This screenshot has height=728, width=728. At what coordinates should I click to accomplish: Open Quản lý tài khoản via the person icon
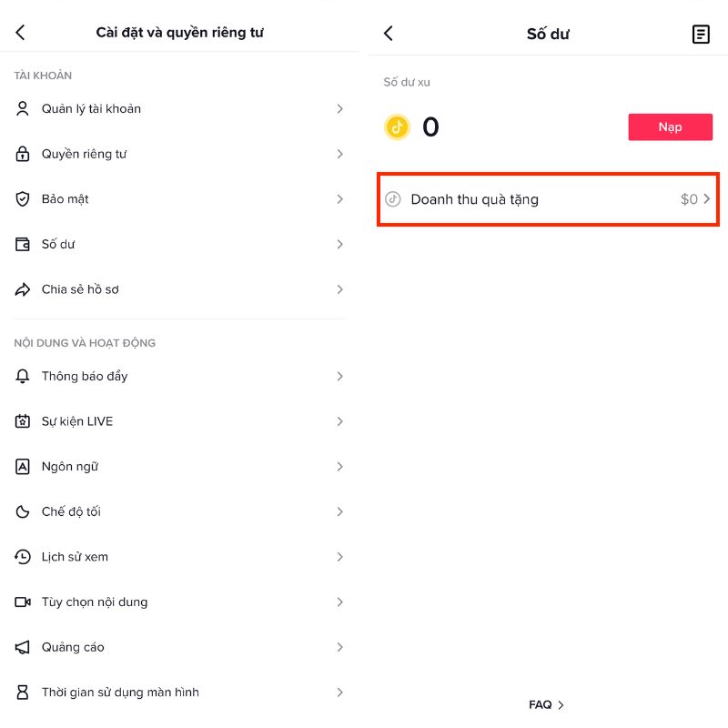click(x=22, y=108)
